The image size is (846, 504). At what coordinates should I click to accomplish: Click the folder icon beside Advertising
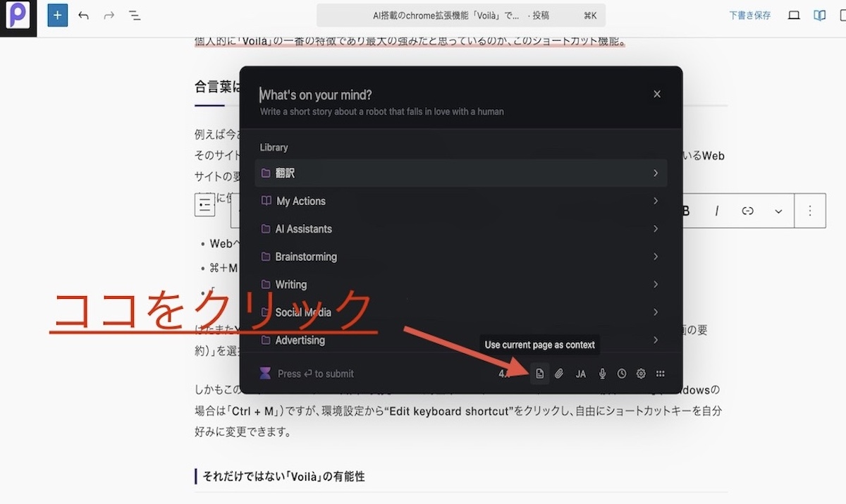[266, 340]
